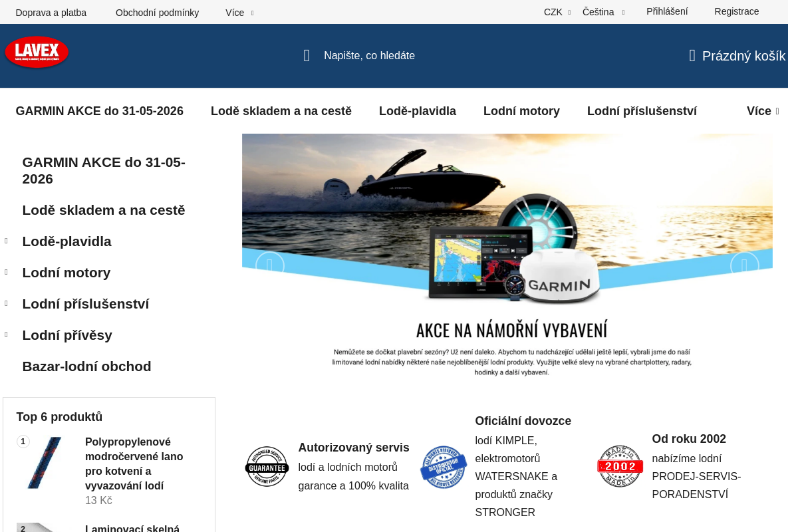Expand Lodě-plavidla sidebar category arrow
798x532 pixels.
point(6,241)
